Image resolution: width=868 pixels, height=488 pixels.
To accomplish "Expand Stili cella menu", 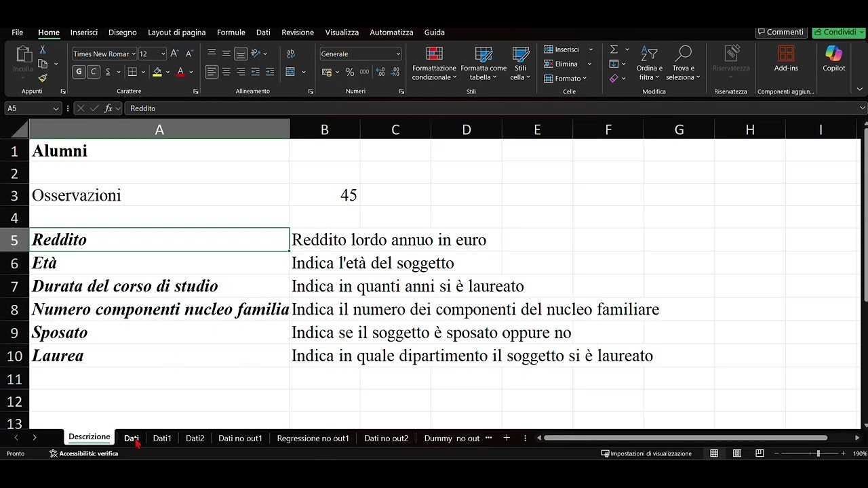I will point(520,64).
